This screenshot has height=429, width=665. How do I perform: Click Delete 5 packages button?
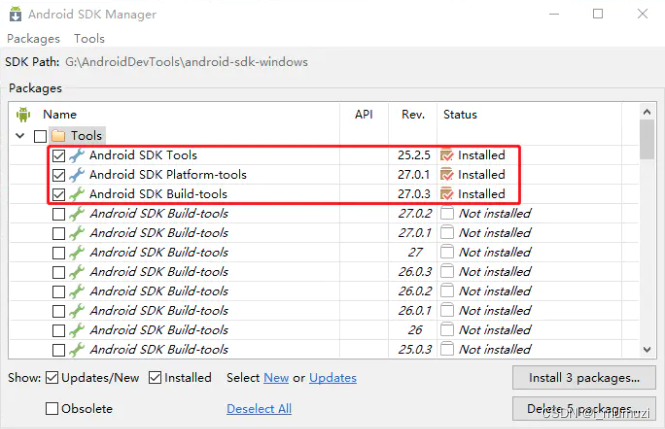click(x=584, y=409)
